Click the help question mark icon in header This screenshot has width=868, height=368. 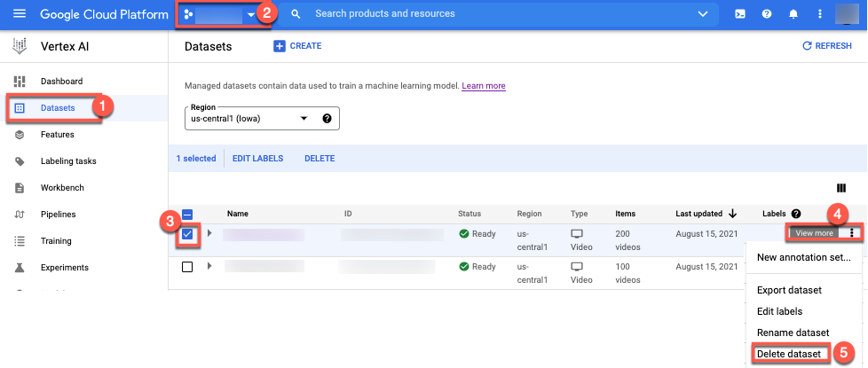pyautogui.click(x=767, y=14)
